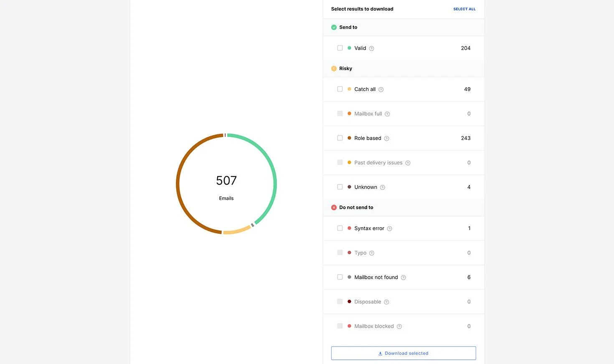
Task: Click the question icon beside Syntax error
Action: click(389, 229)
